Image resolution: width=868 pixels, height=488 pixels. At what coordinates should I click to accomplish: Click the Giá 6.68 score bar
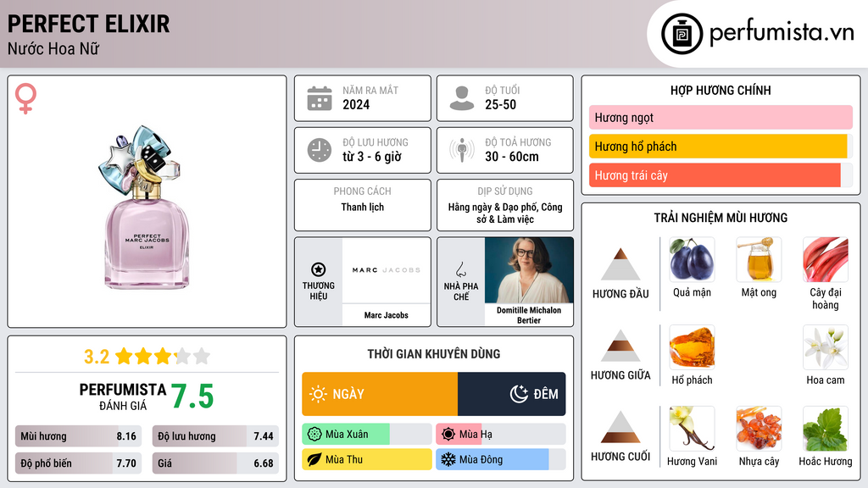(215, 463)
